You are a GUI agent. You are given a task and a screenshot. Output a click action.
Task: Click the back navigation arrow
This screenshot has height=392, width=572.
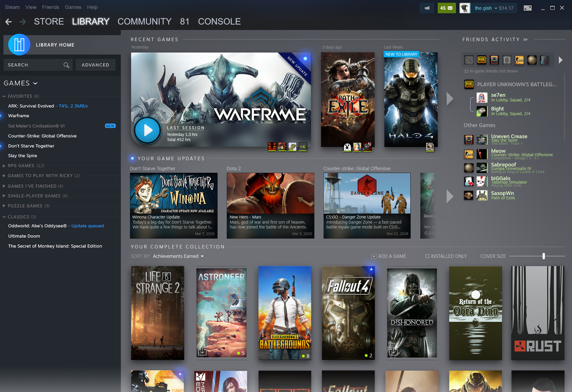coord(9,22)
